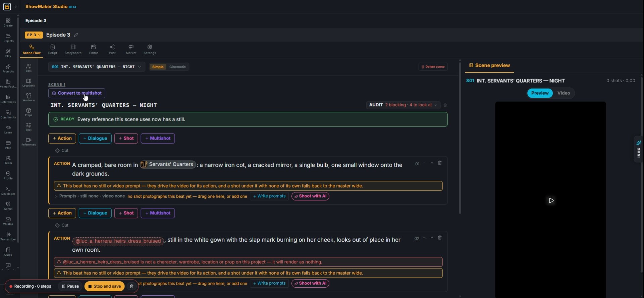This screenshot has width=644, height=298.
Task: Switch scene mode to Cinematic
Action: pyautogui.click(x=177, y=67)
